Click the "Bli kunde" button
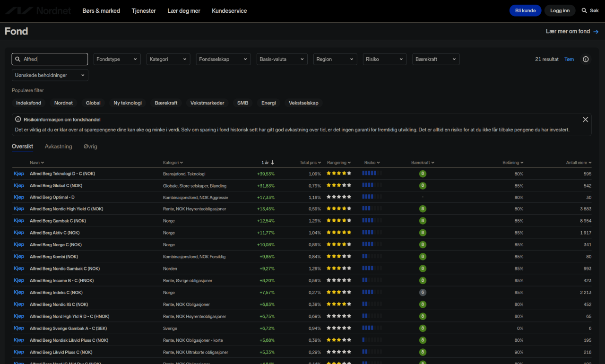This screenshot has width=605, height=364. 525,10
